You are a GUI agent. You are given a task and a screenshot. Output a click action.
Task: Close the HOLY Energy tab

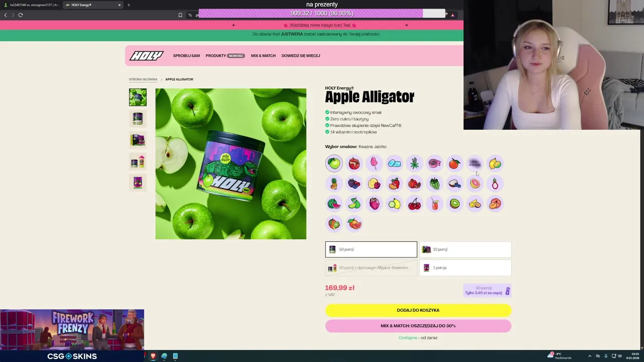pyautogui.click(x=119, y=5)
